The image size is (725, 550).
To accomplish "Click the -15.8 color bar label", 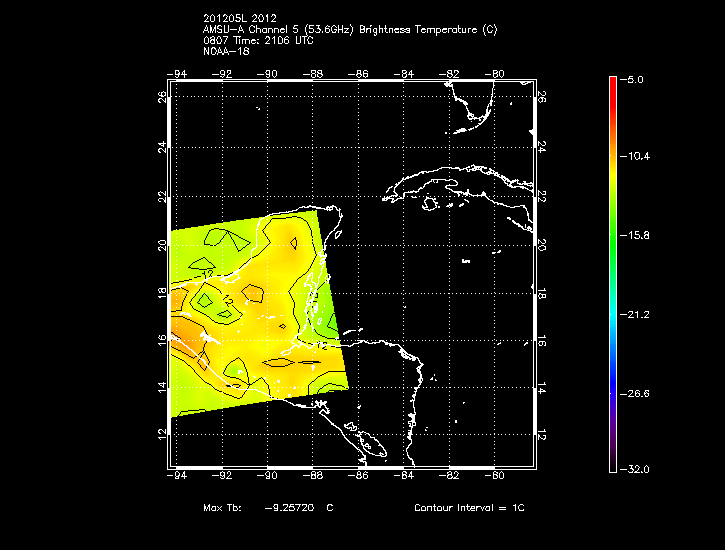I will 635,236.
